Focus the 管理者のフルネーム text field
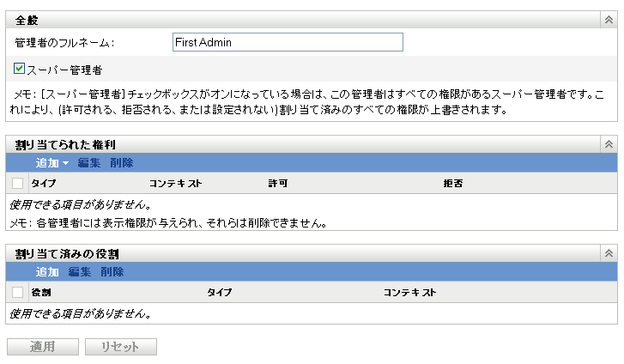The width and height of the screenshot is (624, 364). tap(287, 42)
